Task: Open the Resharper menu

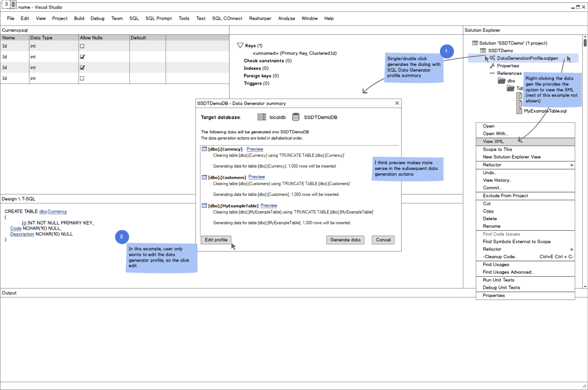Action: 260,18
